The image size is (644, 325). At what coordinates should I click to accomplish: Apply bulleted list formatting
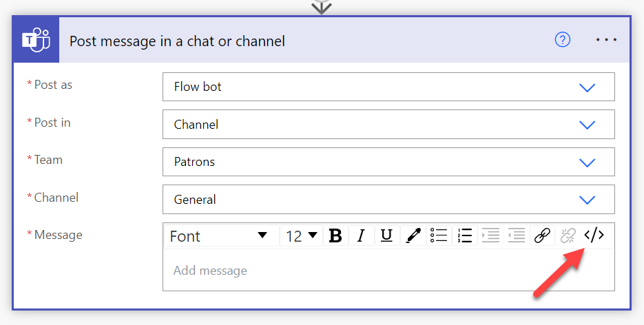click(439, 235)
